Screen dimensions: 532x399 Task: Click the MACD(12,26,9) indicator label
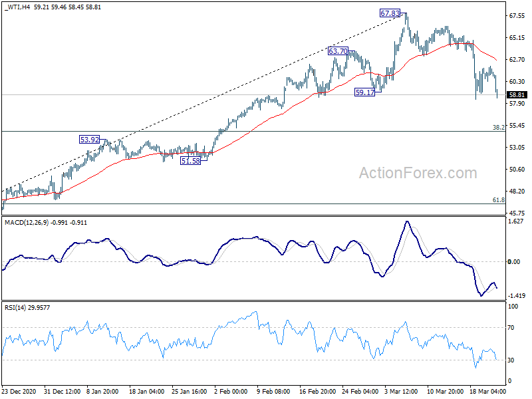(27, 223)
